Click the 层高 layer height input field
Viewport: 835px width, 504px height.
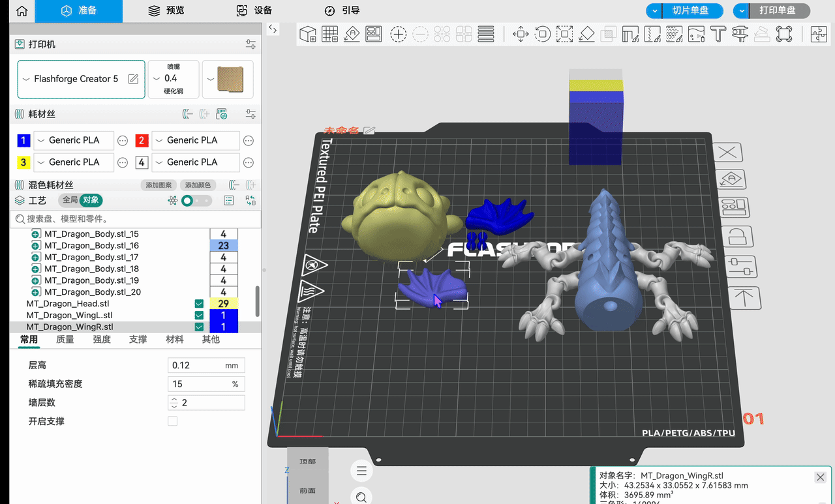click(x=206, y=366)
